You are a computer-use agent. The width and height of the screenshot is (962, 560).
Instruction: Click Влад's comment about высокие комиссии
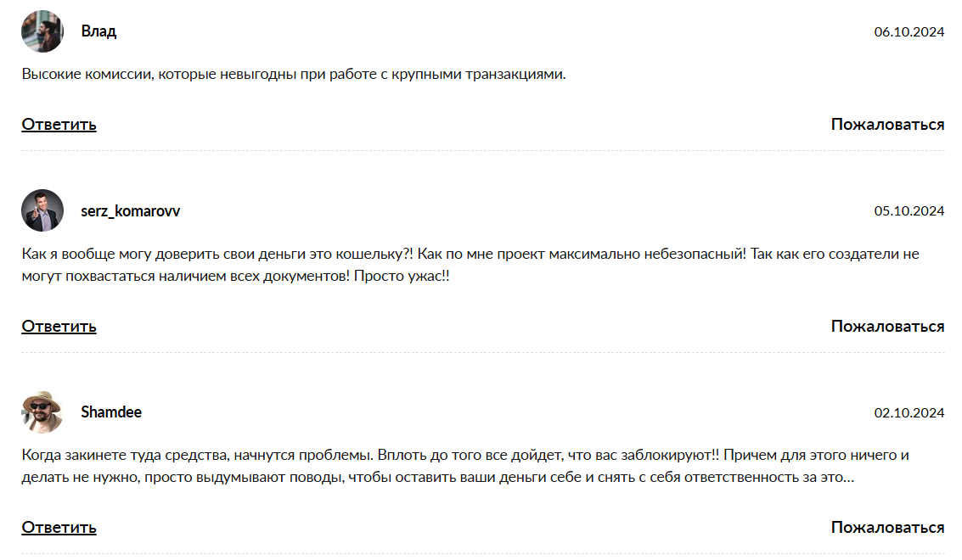coord(294,74)
